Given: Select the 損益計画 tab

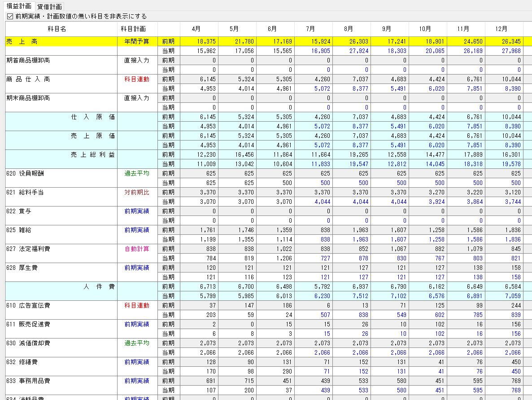Looking at the screenshot, I should click(x=19, y=6).
